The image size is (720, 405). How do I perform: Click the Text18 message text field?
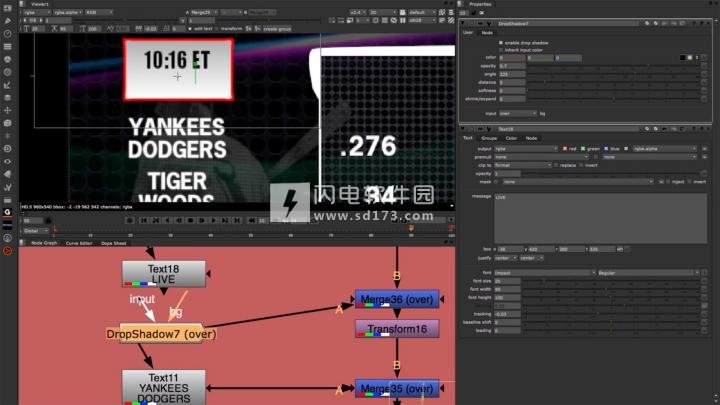tap(601, 219)
